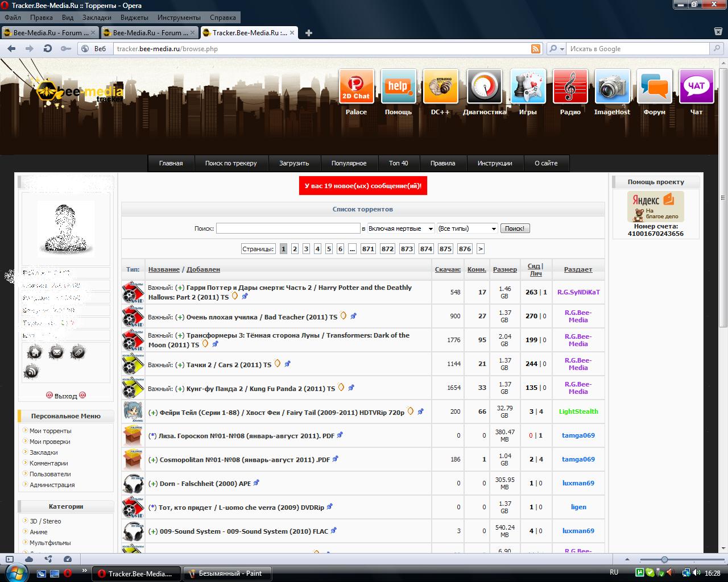Image resolution: width=728 pixels, height=582 pixels.
Task: Click the paperclip icon in profile panel
Action: tap(78, 352)
